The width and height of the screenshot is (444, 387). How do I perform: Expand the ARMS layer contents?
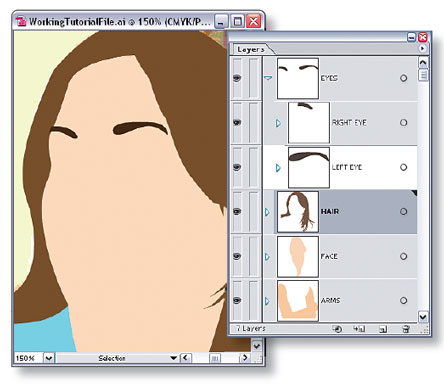point(267,301)
